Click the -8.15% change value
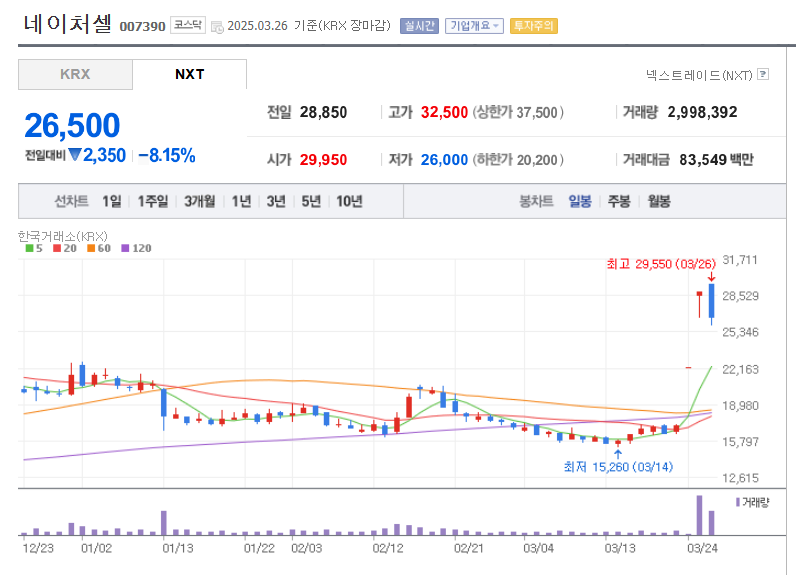This screenshot has height=575, width=796. (x=167, y=155)
